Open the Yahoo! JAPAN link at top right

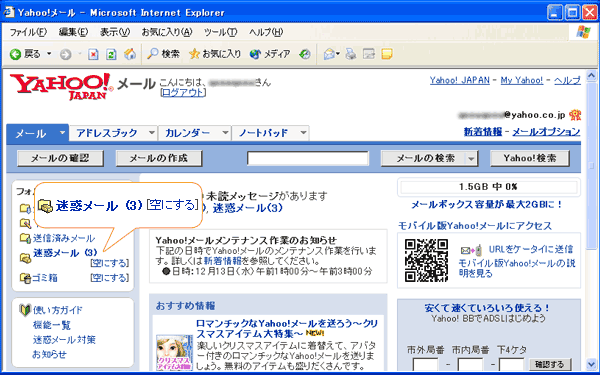[460, 80]
